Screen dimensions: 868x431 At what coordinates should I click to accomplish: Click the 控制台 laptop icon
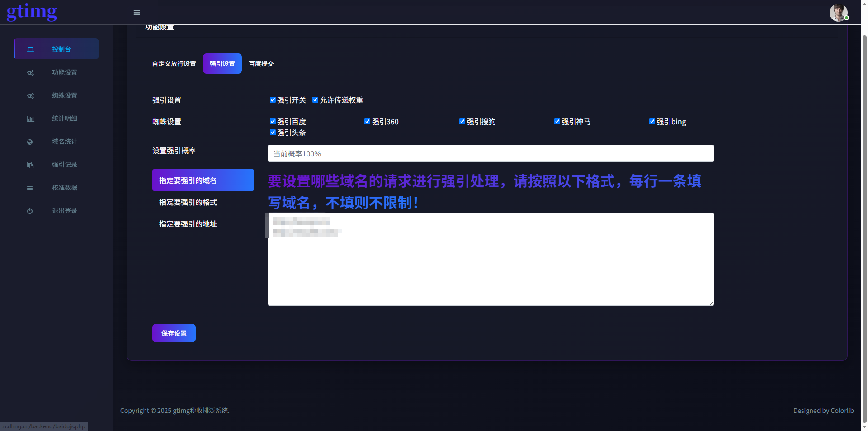click(30, 49)
